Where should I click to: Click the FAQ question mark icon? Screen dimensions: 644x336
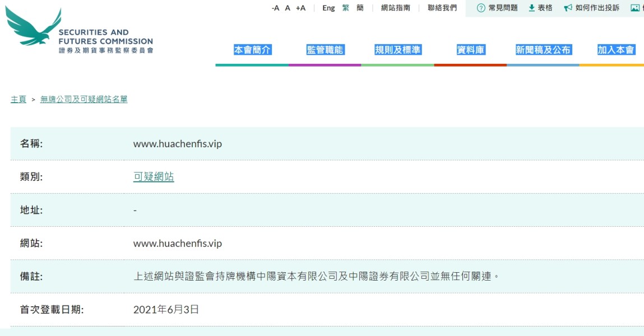(x=481, y=8)
